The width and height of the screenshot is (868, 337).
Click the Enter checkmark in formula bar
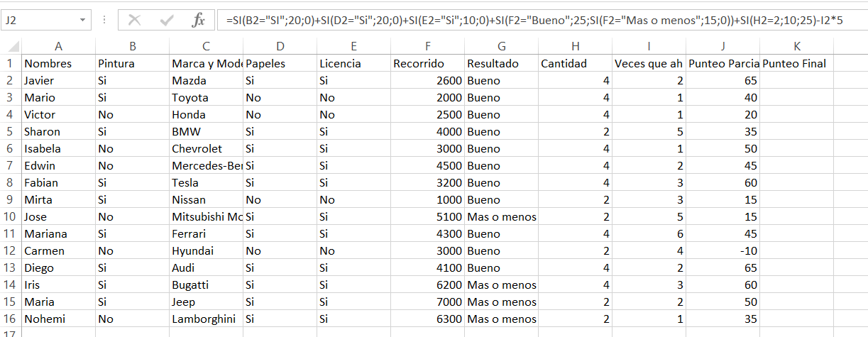167,21
